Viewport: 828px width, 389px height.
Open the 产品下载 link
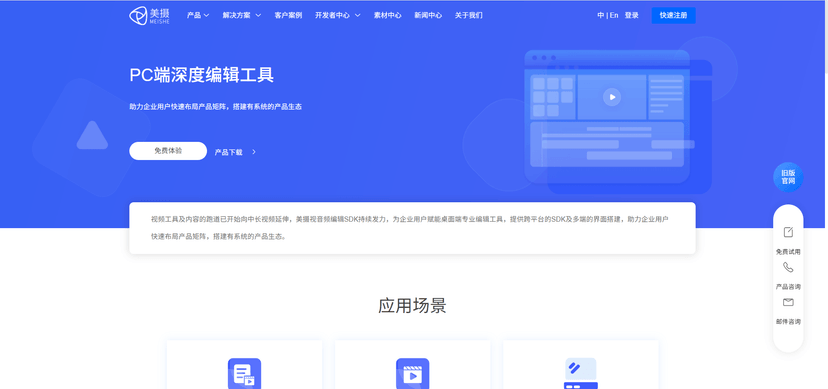(x=228, y=152)
